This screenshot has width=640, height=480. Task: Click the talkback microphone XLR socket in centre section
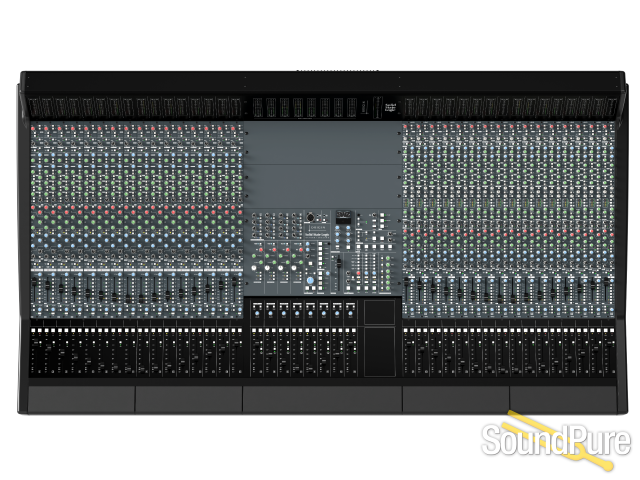pyautogui.click(x=310, y=217)
